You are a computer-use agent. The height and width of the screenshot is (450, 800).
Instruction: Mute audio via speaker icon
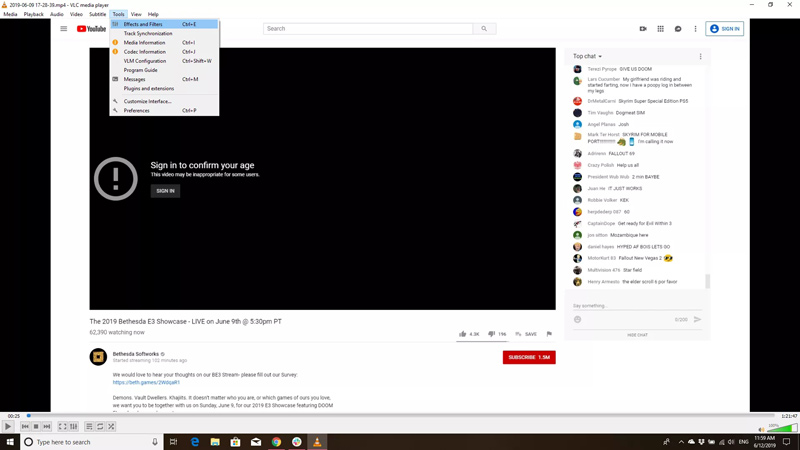click(761, 429)
